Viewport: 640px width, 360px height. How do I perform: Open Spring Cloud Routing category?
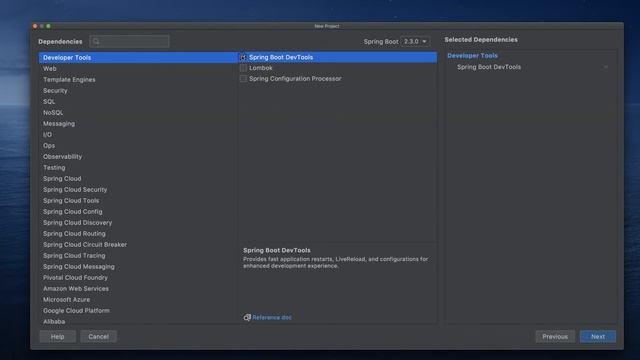click(x=138, y=234)
